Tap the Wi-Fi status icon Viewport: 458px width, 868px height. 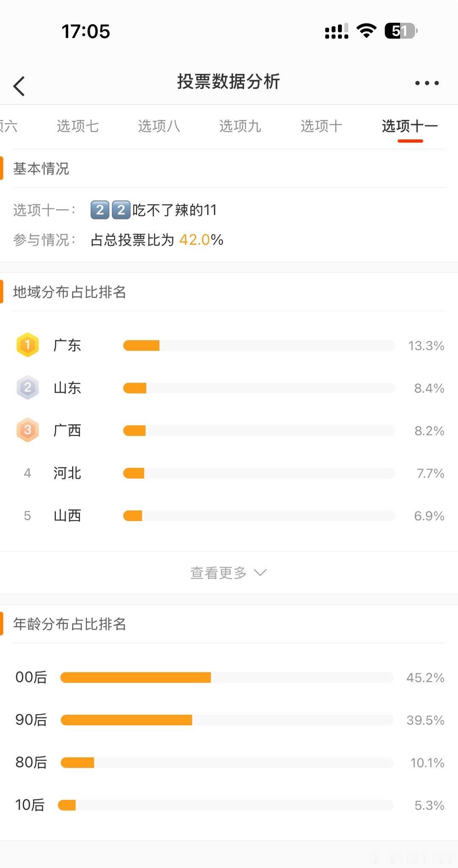(x=366, y=31)
